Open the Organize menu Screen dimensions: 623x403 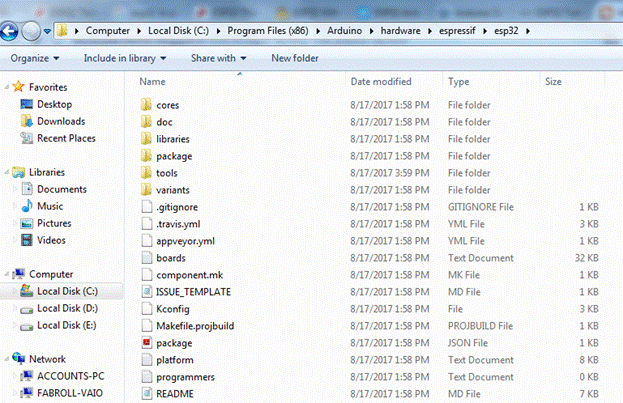(35, 58)
